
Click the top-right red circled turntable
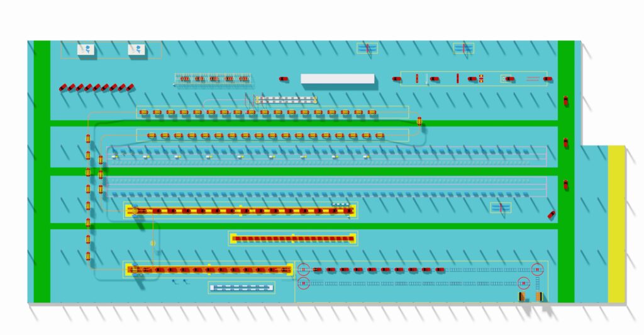pyautogui.click(x=537, y=270)
